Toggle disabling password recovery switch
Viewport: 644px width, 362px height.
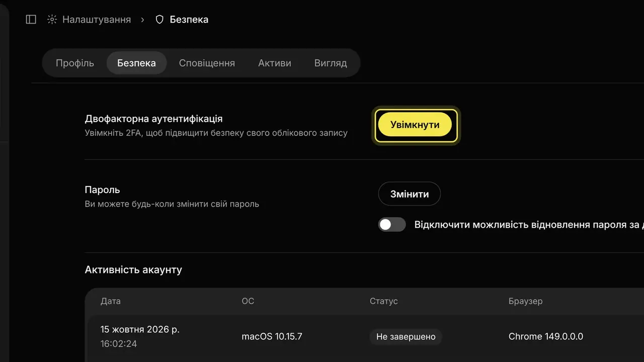392,225
